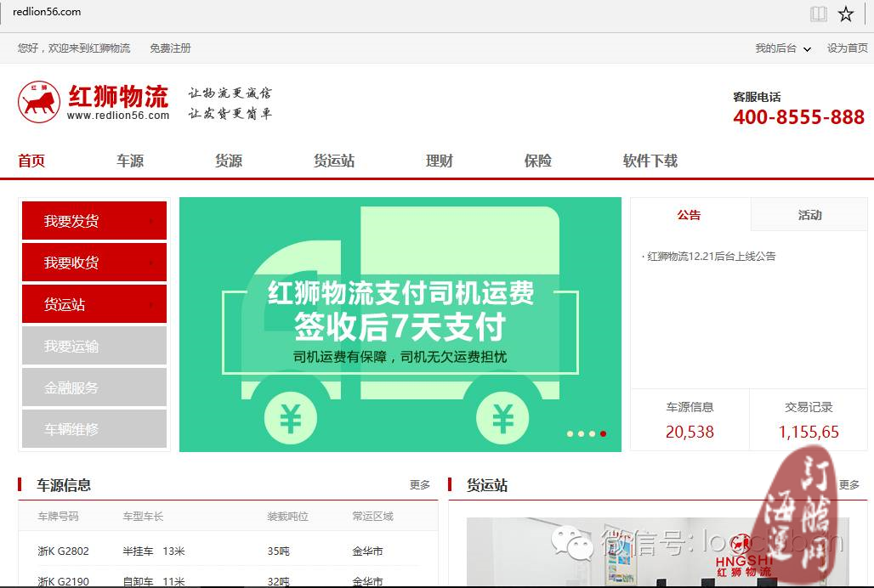This screenshot has height=588, width=874.
Task: Open the 车辆维修 sidebar button
Action: [x=94, y=429]
